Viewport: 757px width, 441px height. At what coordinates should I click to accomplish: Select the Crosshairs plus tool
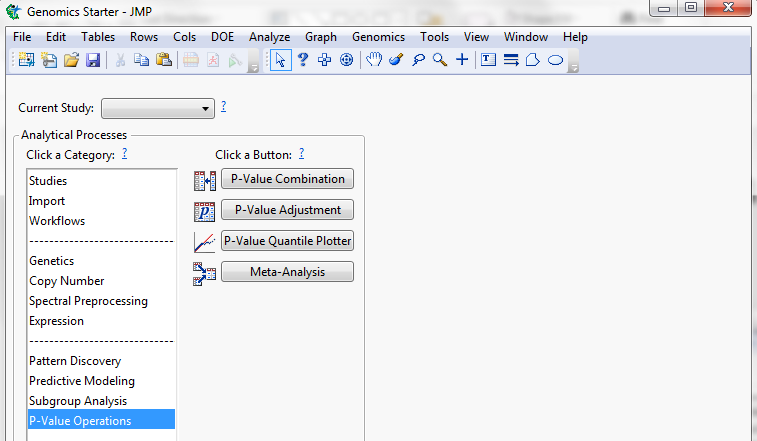(x=462, y=60)
